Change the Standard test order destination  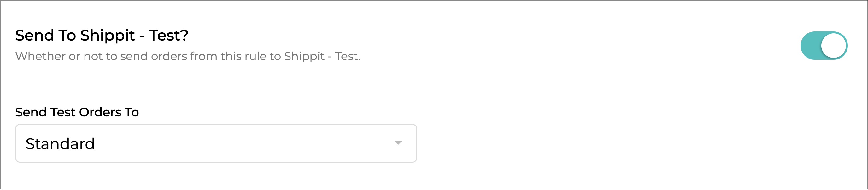coord(216,143)
